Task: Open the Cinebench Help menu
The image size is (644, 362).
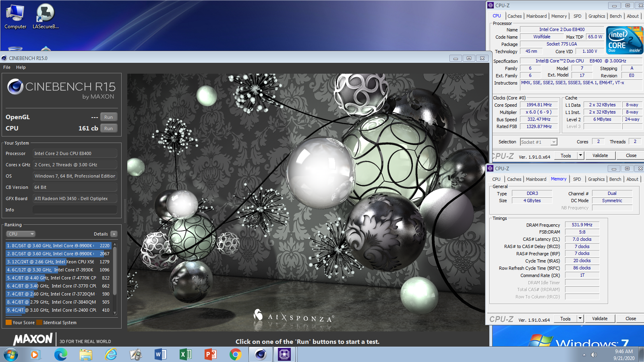Action: 21,67
